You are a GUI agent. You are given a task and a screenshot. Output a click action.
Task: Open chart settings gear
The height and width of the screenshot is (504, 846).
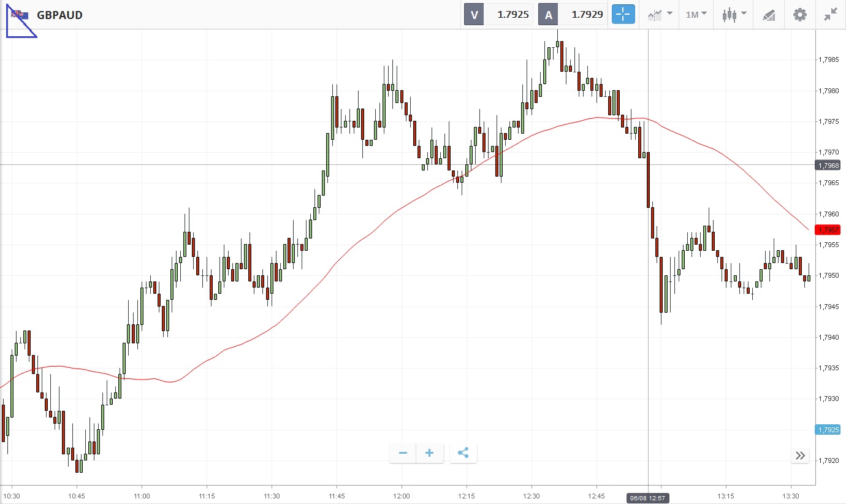coord(800,15)
